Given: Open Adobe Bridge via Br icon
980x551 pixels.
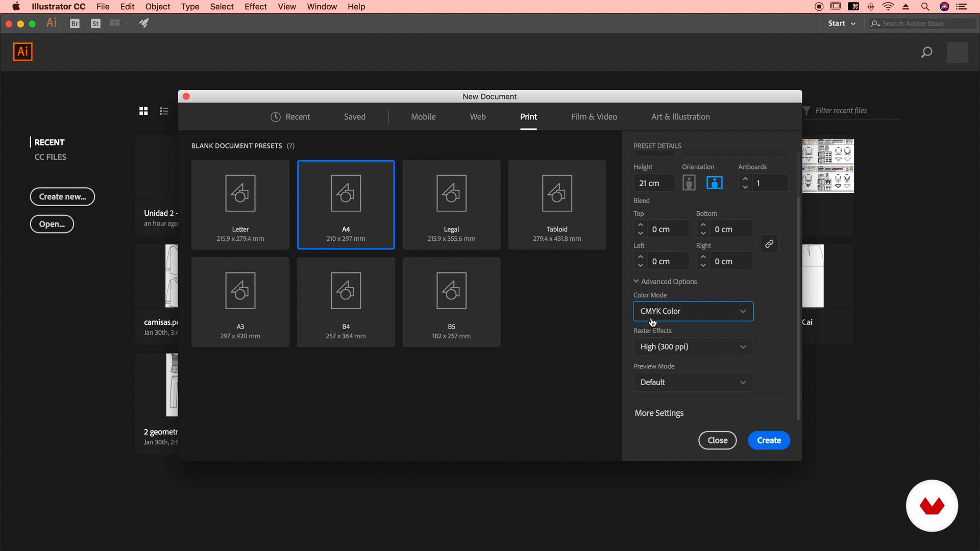Looking at the screenshot, I should (x=75, y=23).
